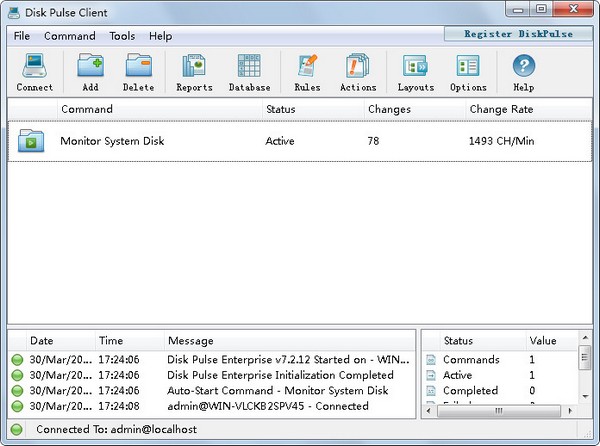Image resolution: width=600 pixels, height=446 pixels.
Task: Click the Connect toolbar icon
Action: tap(35, 72)
